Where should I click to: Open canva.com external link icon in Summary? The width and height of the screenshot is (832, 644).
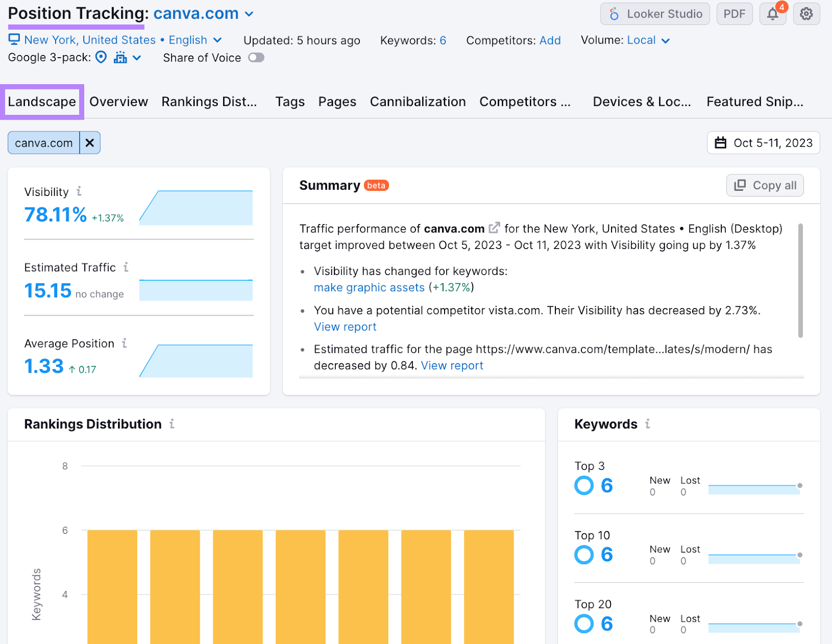click(x=494, y=228)
